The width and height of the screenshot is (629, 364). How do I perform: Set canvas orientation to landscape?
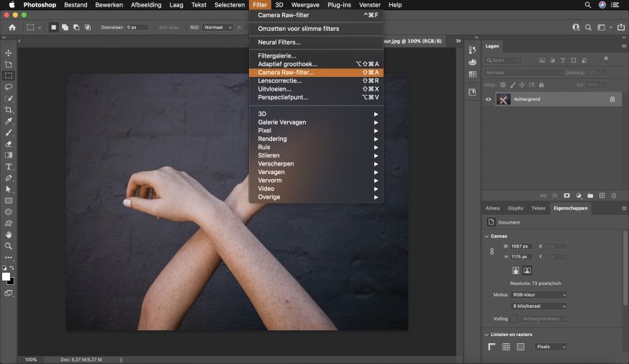[x=527, y=270]
